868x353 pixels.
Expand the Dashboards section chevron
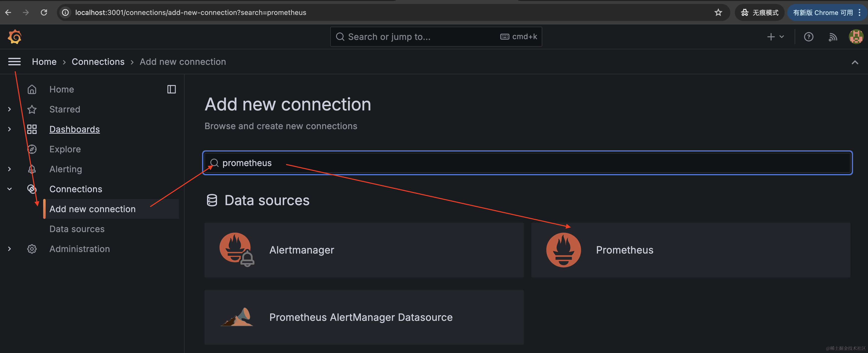pyautogui.click(x=9, y=129)
